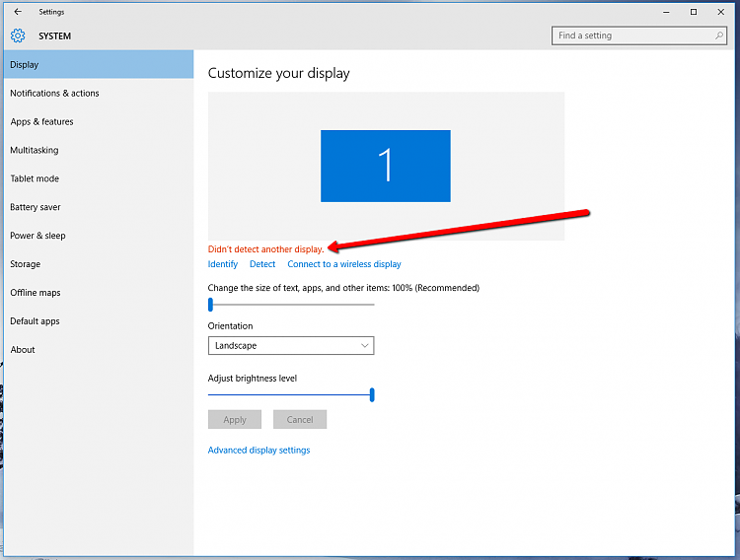The width and height of the screenshot is (740, 560).
Task: Click the brightness level slider handle
Action: [x=372, y=395]
